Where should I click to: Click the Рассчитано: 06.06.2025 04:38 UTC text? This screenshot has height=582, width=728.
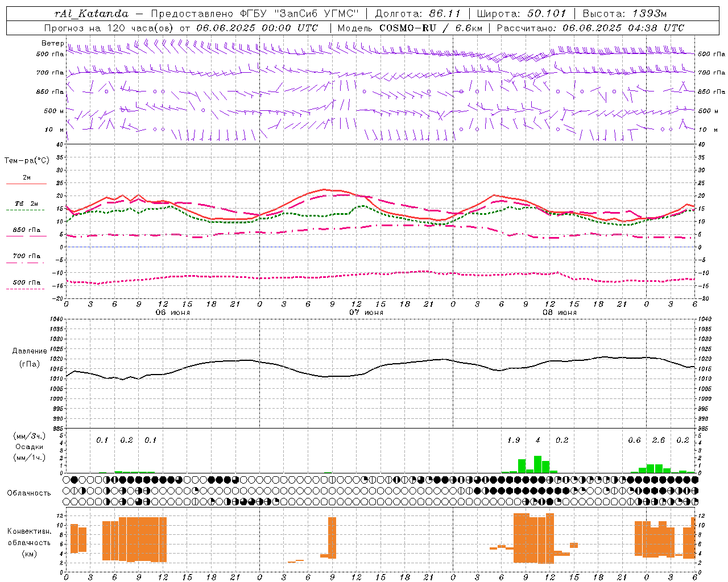click(590, 28)
